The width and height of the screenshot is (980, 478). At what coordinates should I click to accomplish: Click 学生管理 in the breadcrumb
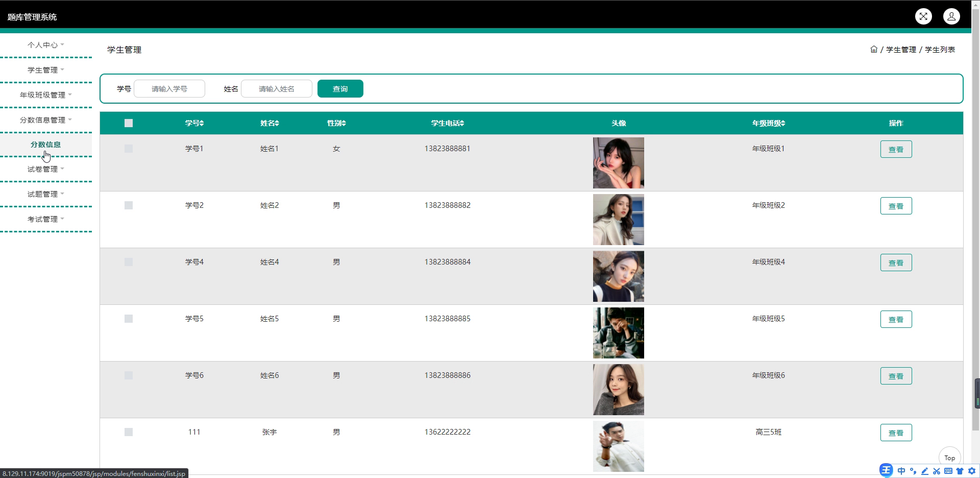(901, 50)
